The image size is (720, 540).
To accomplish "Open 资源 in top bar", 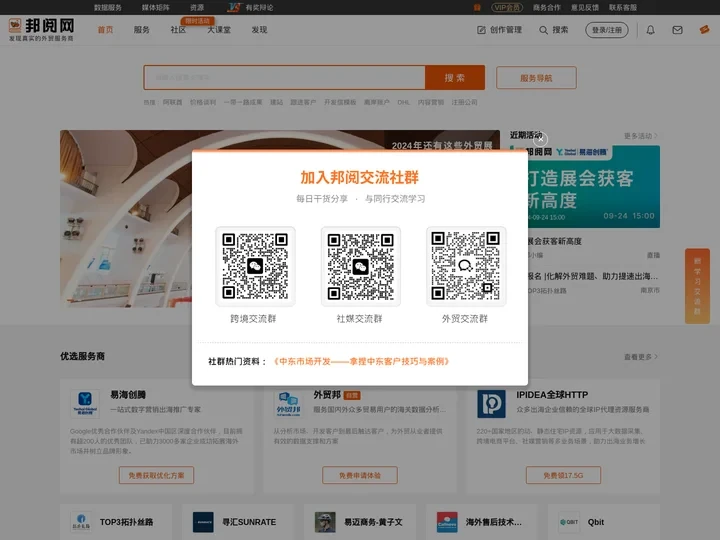I will point(197,7).
